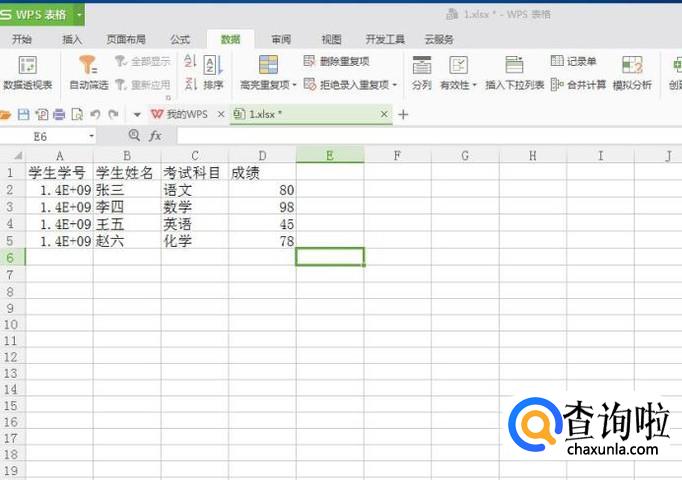
Task: Switch to the 视图 (View) tab
Action: click(331, 40)
